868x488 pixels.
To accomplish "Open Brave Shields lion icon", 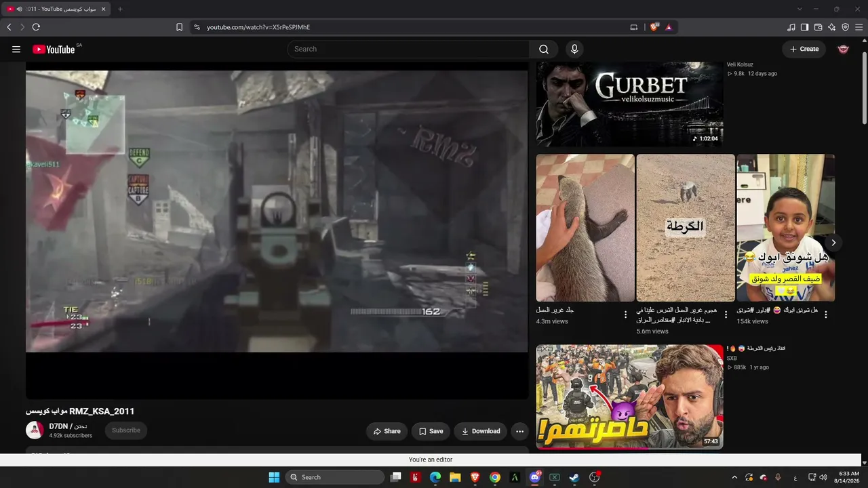I will 654,27.
